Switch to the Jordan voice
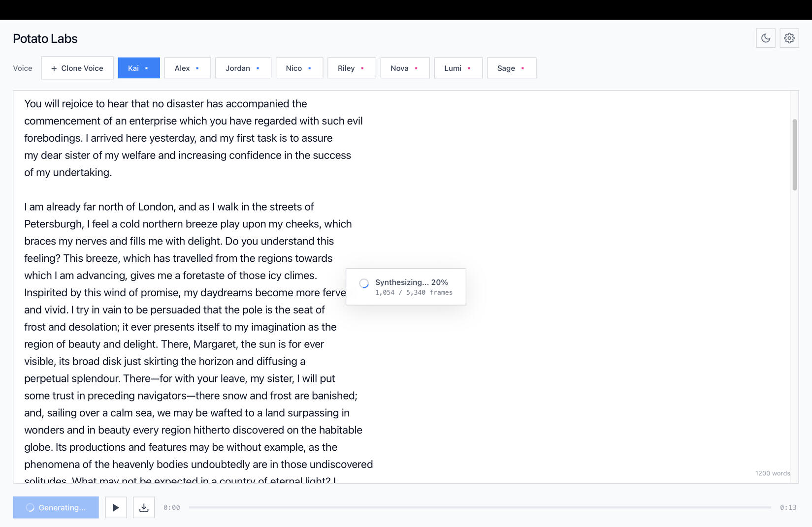This screenshot has width=812, height=527. (x=243, y=68)
